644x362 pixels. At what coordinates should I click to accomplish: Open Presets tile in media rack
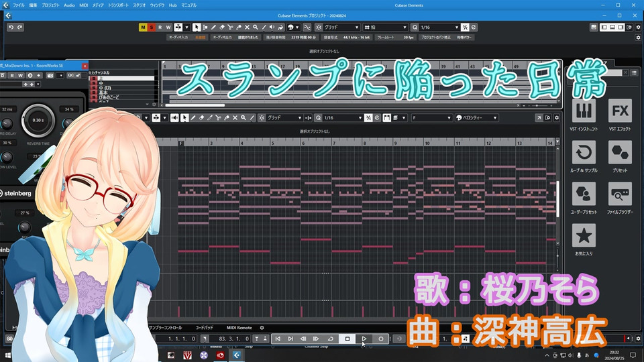coord(620,152)
